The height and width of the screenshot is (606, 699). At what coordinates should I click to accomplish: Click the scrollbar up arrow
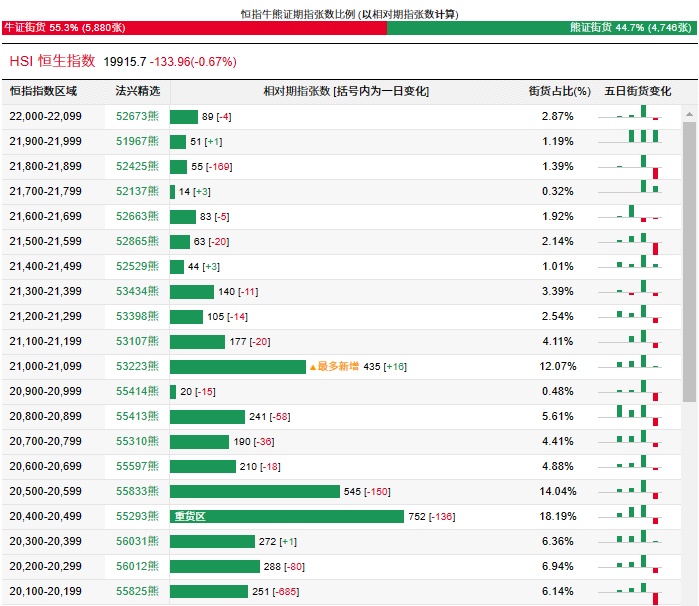coord(689,115)
